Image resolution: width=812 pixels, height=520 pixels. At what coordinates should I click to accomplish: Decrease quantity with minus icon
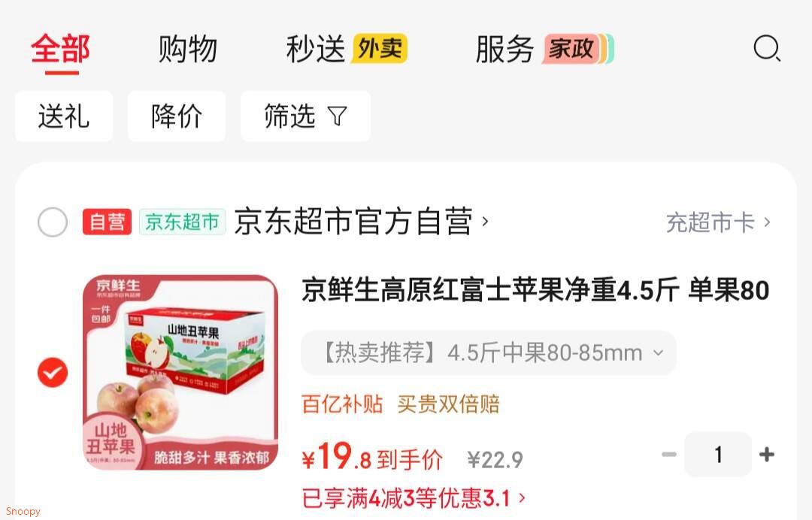point(669,455)
